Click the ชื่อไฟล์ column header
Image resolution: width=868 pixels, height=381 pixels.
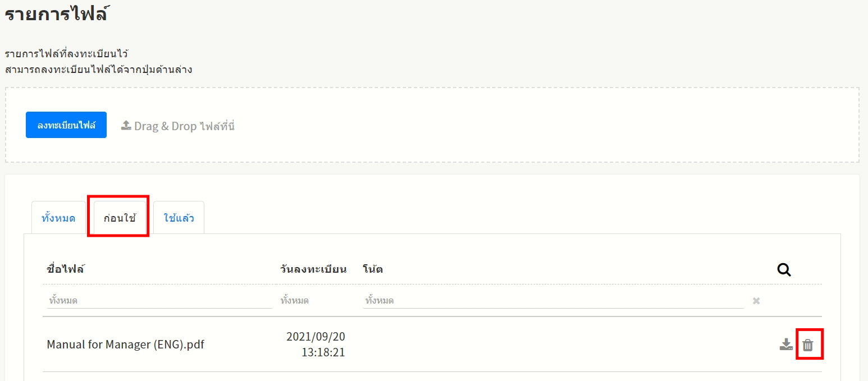[66, 269]
